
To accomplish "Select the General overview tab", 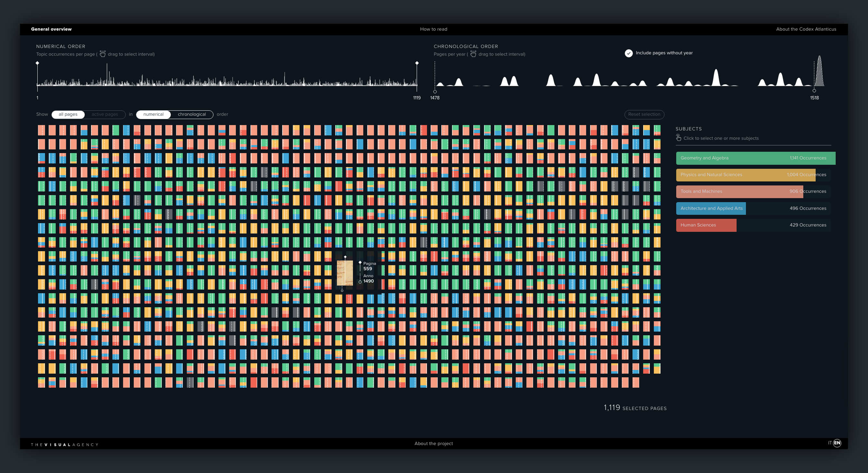I will click(51, 29).
